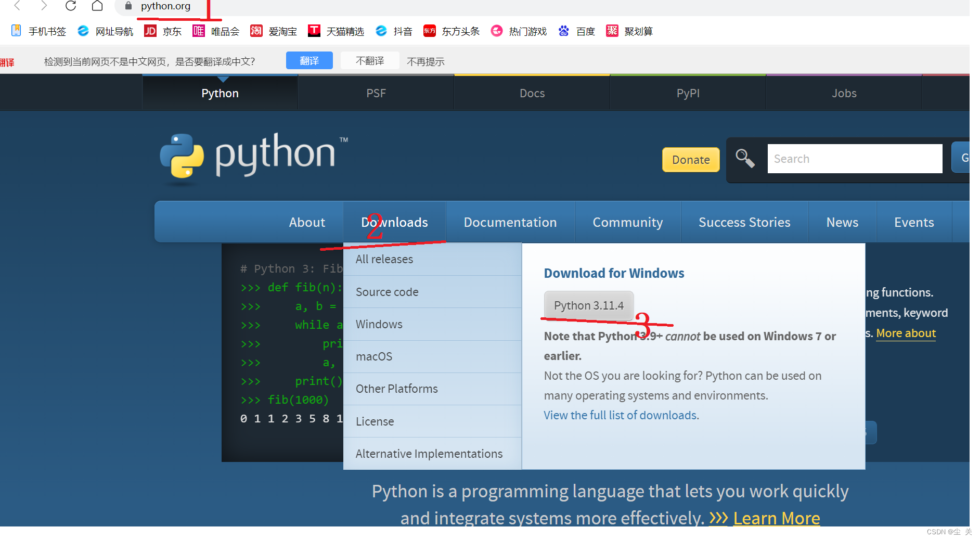Open the About menu
This screenshot has height=540, width=980.
307,222
